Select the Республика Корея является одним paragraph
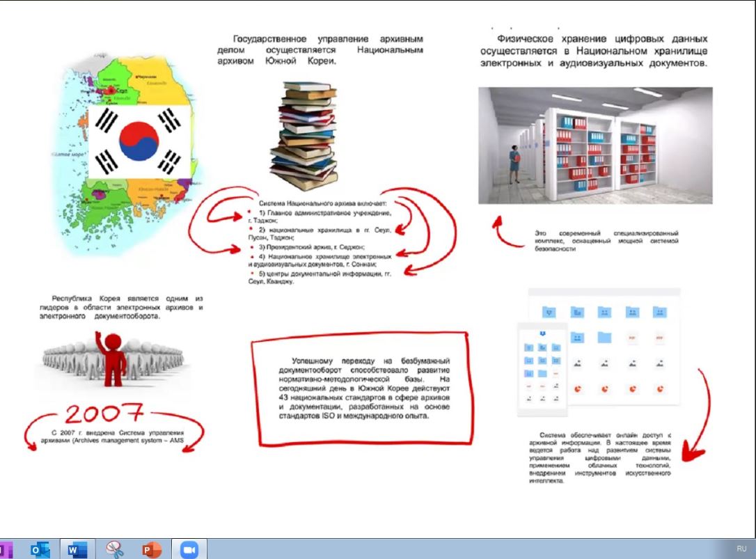756x559 pixels. [x=121, y=307]
